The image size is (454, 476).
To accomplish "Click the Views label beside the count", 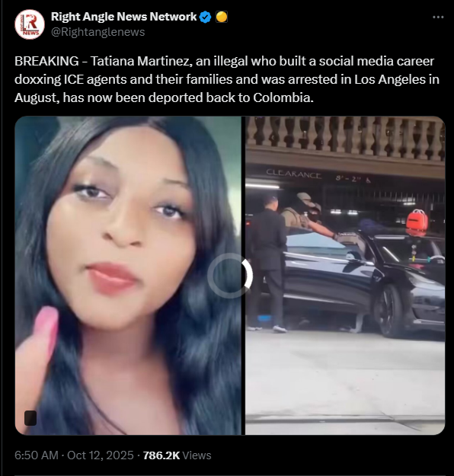I will [x=197, y=455].
